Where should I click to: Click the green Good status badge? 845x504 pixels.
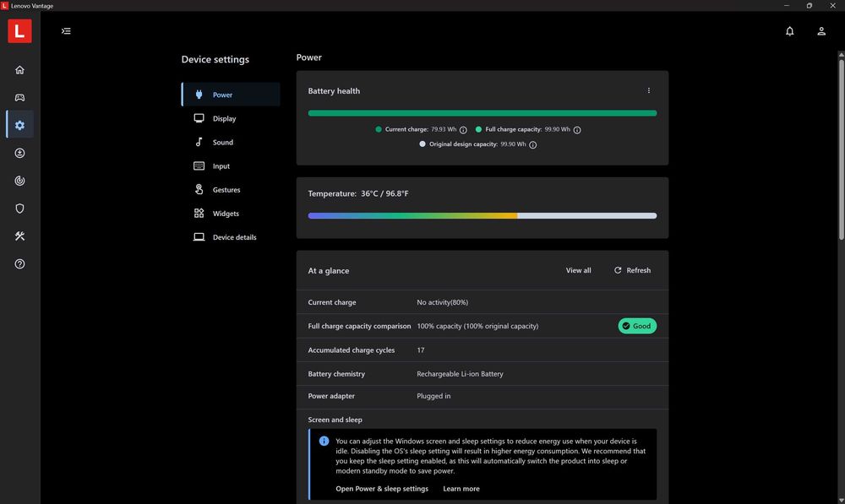click(637, 326)
